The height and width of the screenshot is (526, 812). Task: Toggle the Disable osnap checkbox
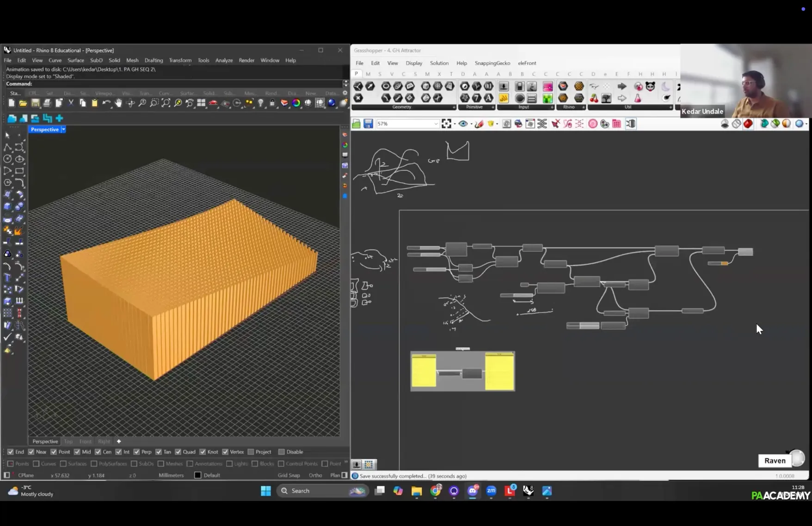pos(281,452)
